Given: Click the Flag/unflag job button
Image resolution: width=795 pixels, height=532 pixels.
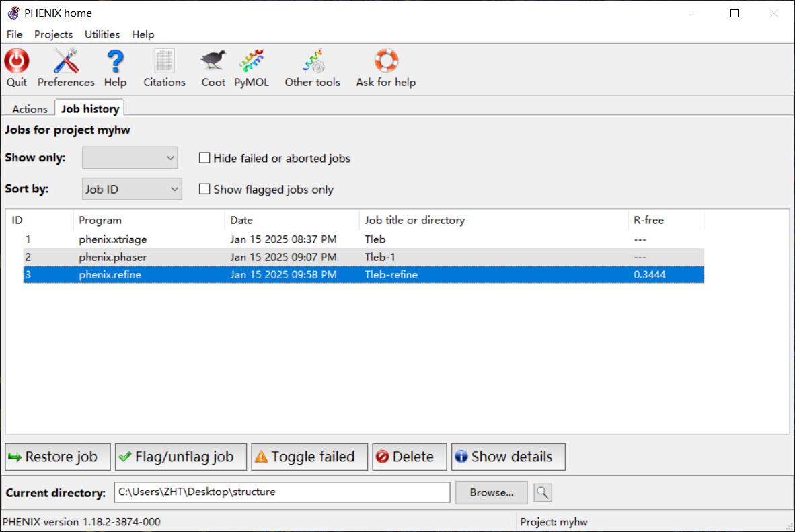Looking at the screenshot, I should (x=180, y=457).
